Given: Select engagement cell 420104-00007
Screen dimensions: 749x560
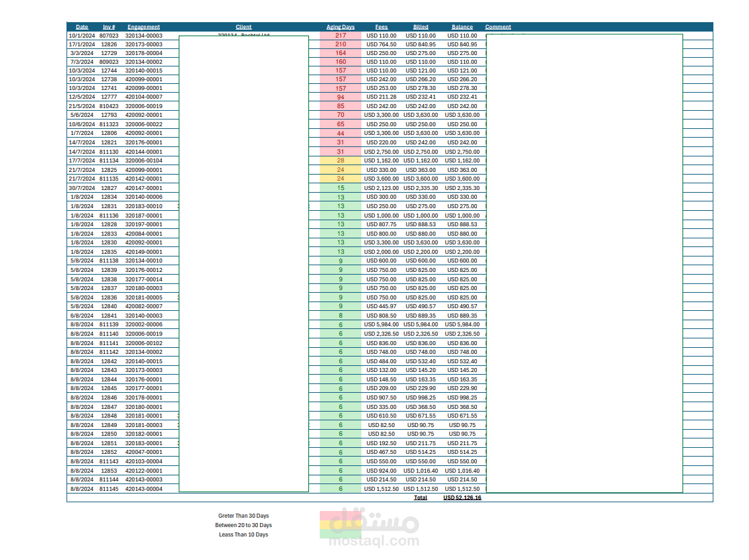Looking at the screenshot, I should tap(144, 97).
